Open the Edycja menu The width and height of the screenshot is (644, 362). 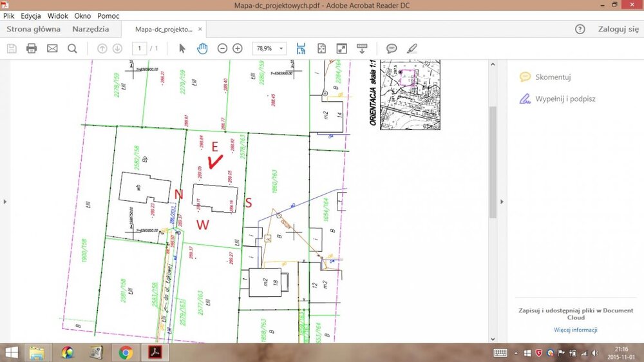(32, 15)
